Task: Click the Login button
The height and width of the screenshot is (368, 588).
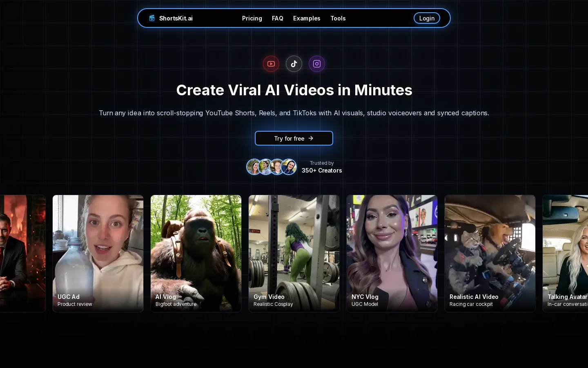Action: click(427, 18)
